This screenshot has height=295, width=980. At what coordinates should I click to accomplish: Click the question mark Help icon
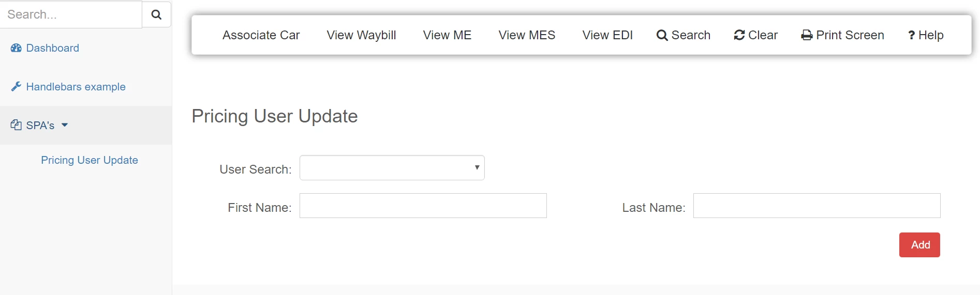(x=912, y=35)
